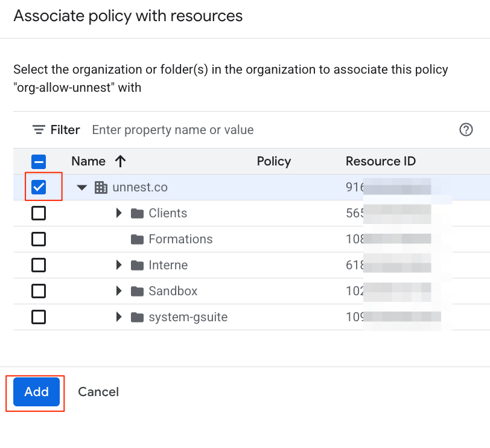Click the sort arrow beside Name
This screenshot has width=490, height=448.
click(120, 161)
